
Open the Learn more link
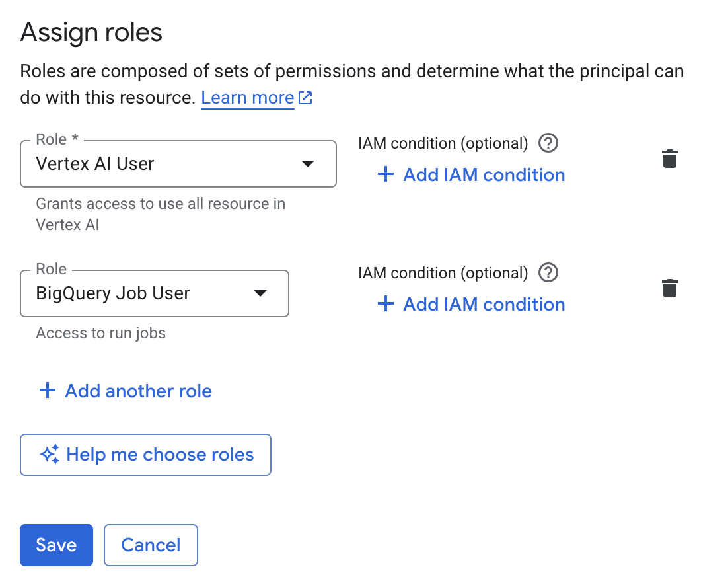[x=247, y=97]
